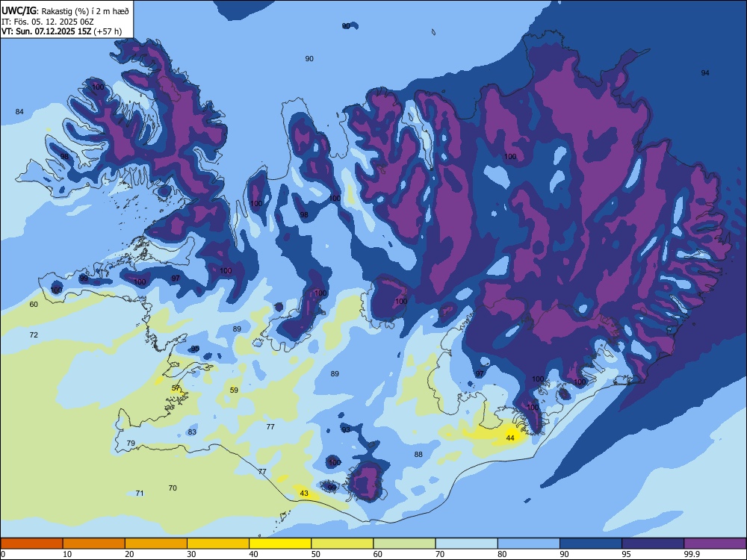Click the map value 59 in the southwest
This screenshot has width=747, height=560.
pyautogui.click(x=234, y=390)
